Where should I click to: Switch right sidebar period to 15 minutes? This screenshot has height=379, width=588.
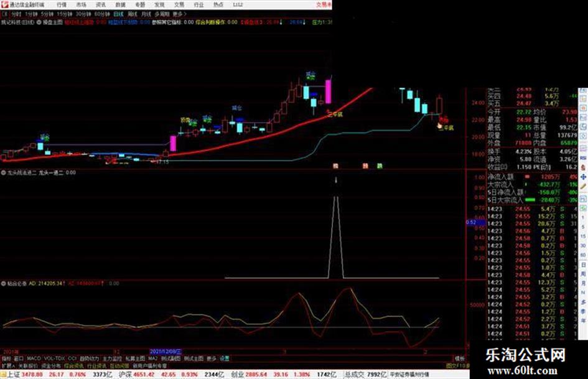(583, 236)
